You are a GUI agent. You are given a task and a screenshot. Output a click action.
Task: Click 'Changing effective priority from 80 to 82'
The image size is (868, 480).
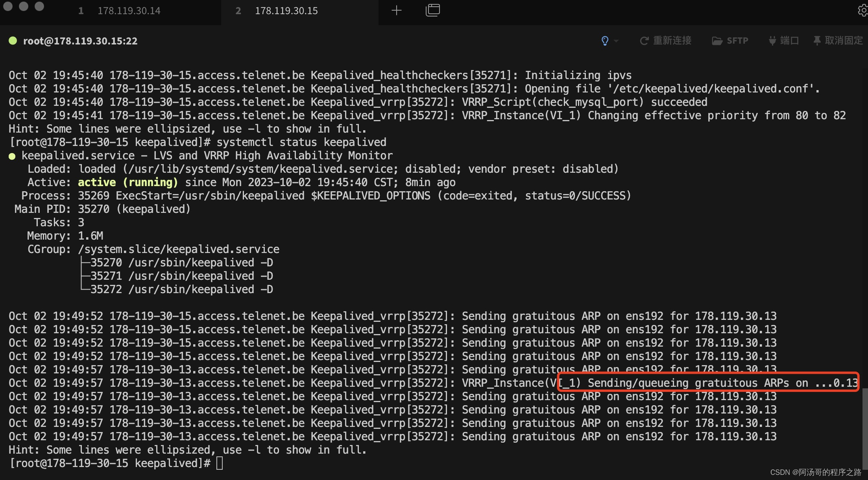click(717, 115)
